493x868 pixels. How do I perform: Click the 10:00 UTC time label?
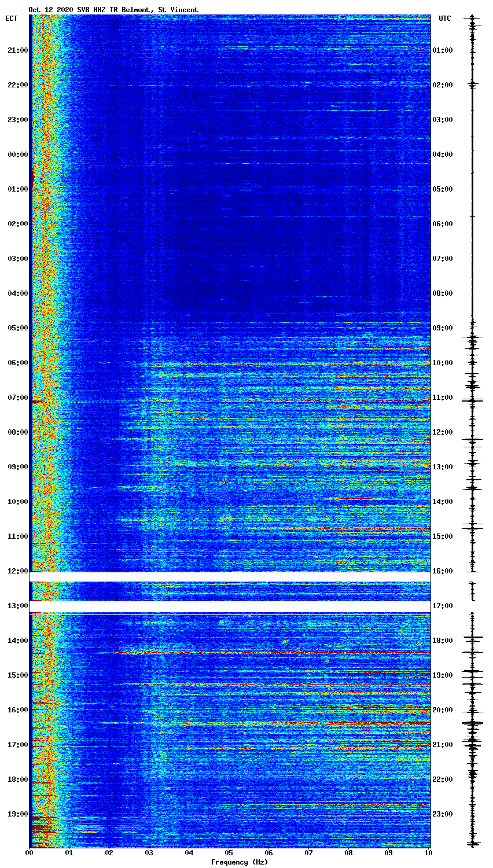coord(443,363)
